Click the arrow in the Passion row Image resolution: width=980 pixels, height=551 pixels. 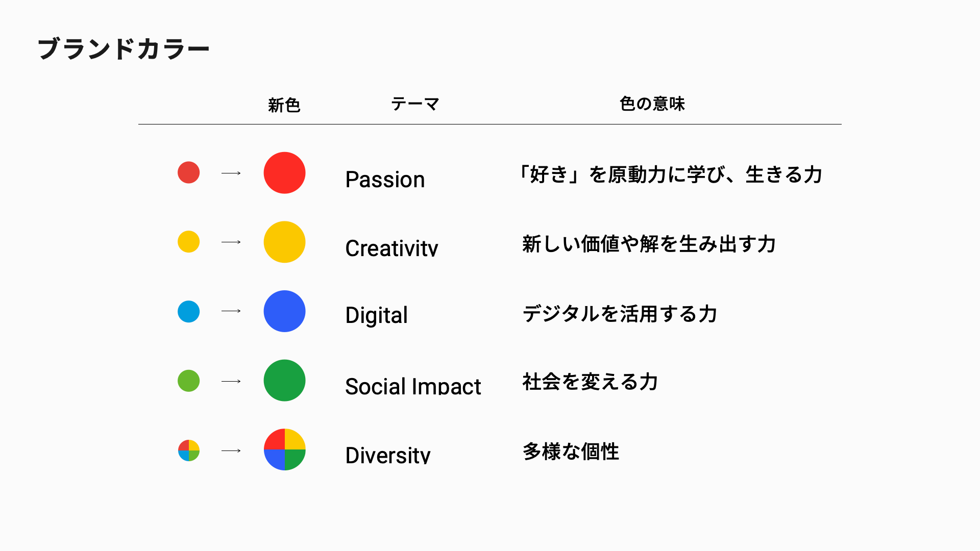click(x=231, y=173)
